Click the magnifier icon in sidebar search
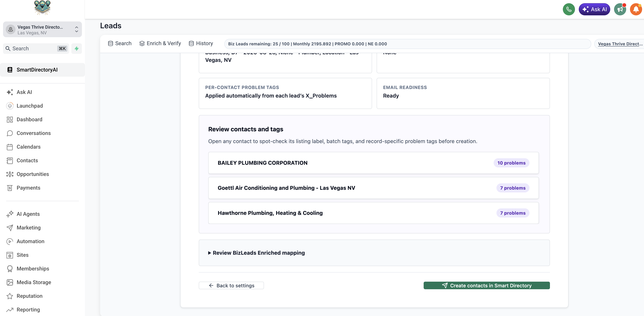Image resolution: width=644 pixels, height=316 pixels. click(x=8, y=49)
